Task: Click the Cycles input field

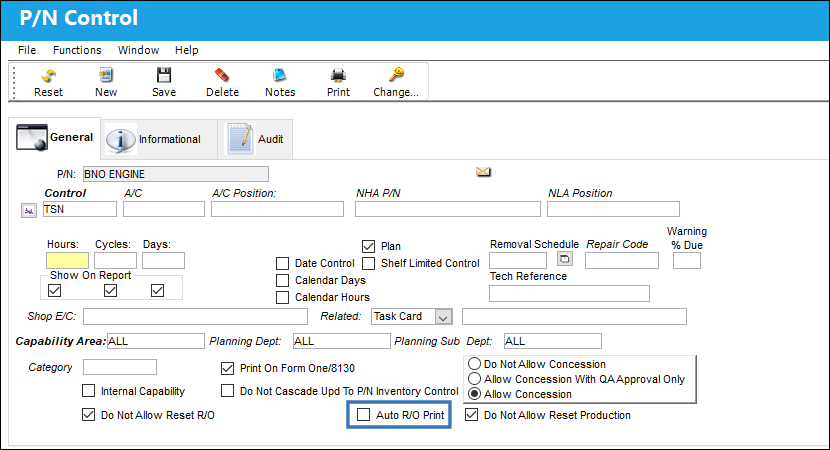Action: 115,260
